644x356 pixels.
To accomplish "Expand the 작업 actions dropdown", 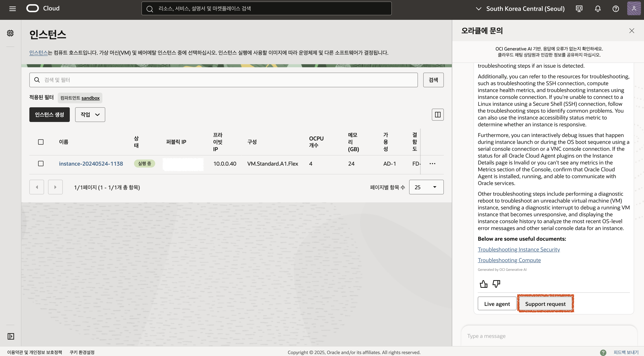I will pos(90,114).
